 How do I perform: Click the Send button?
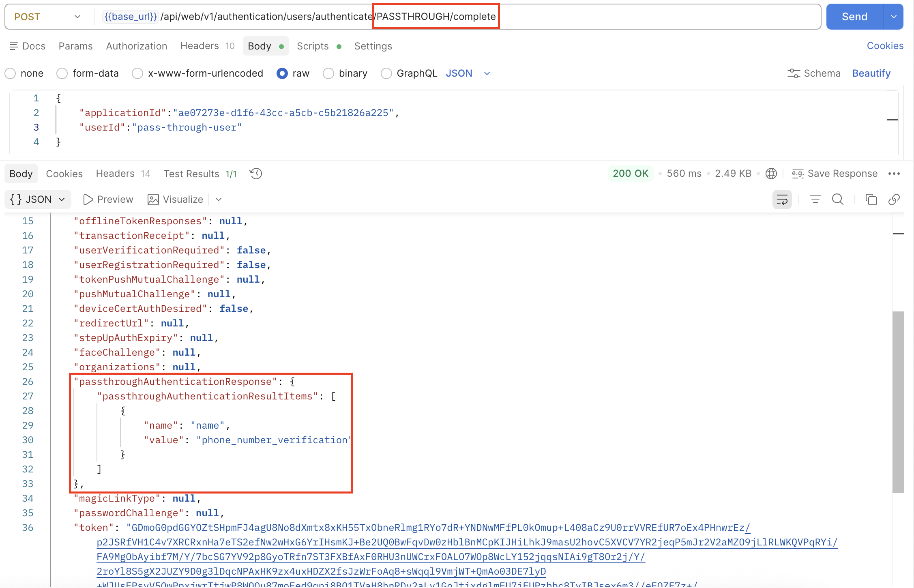click(854, 17)
